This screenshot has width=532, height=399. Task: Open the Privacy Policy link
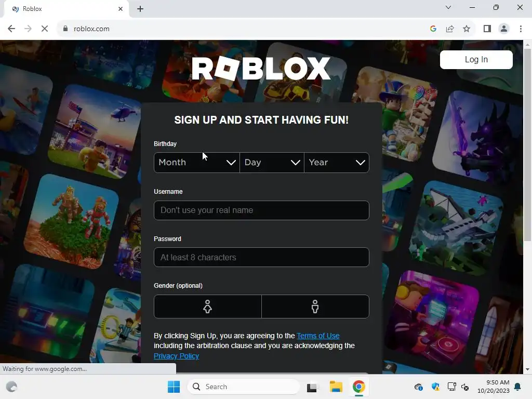(176, 356)
